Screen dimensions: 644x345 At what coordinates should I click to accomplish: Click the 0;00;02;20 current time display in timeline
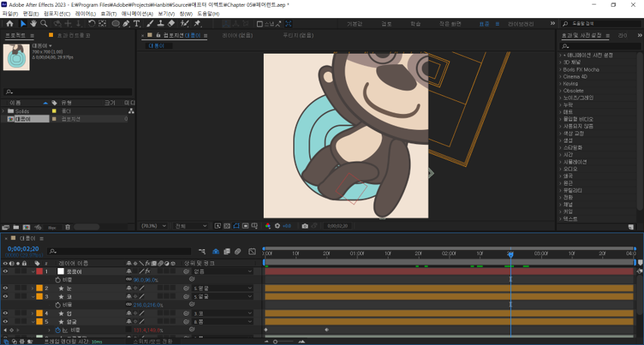click(x=23, y=249)
